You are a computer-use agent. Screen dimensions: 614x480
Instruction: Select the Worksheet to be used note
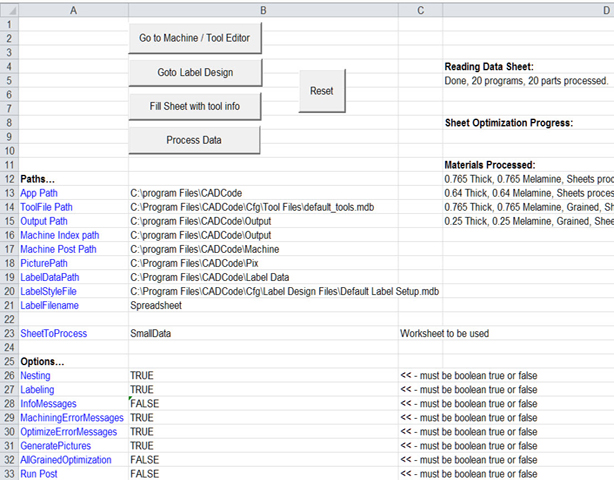tap(444, 334)
